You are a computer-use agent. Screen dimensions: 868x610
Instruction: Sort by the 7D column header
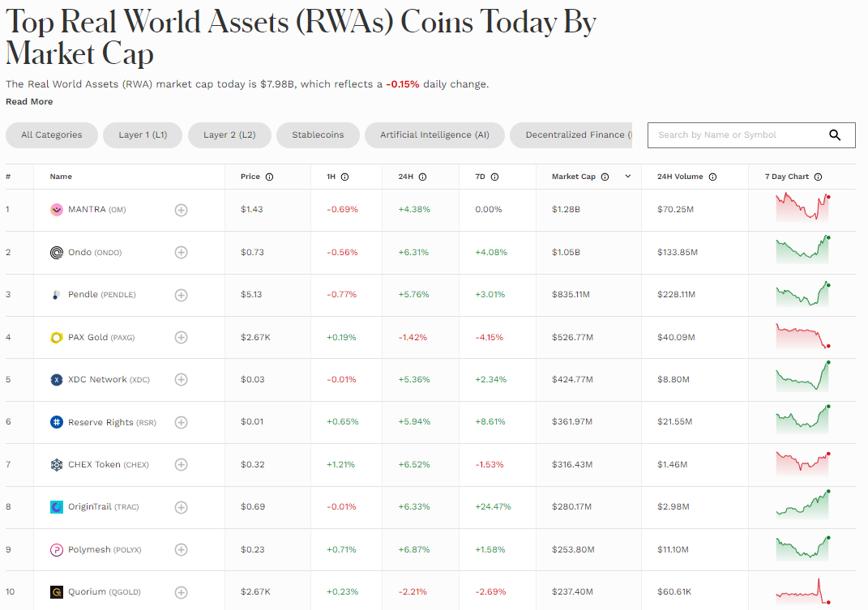coord(480,177)
